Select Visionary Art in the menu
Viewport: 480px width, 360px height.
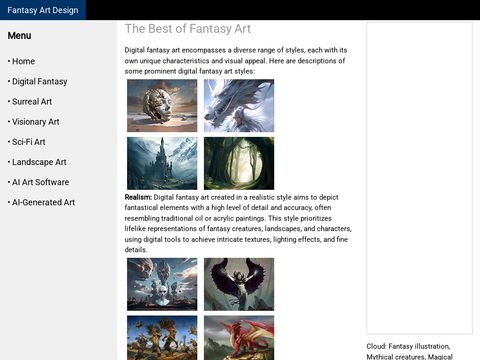[36, 122]
